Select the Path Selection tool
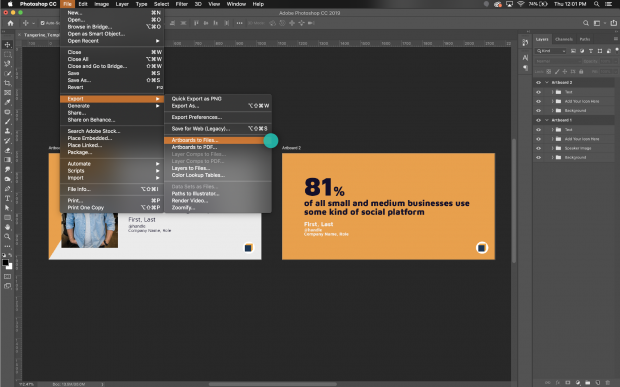This screenshot has width=620, height=387. (x=8, y=208)
